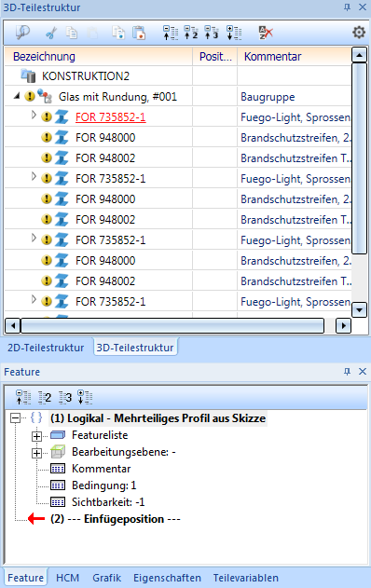Sort by the Bezeichnung column header
The height and width of the screenshot is (588, 371).
[x=98, y=56]
